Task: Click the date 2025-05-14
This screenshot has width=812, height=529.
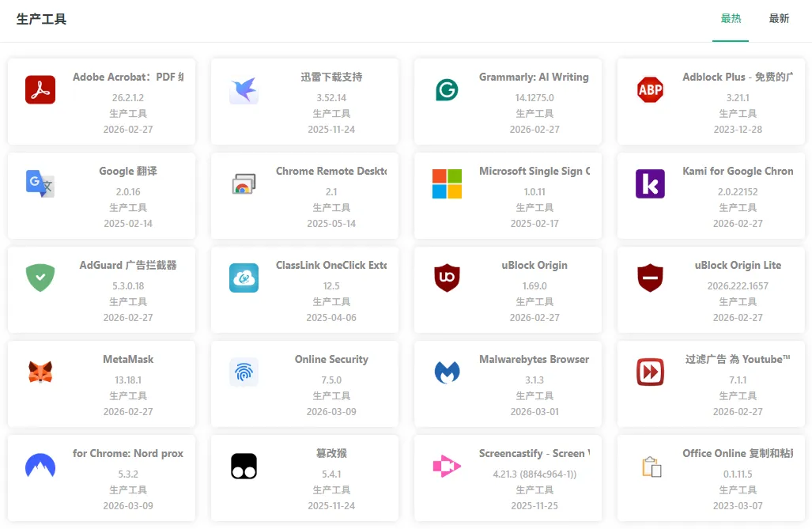Action: (x=331, y=223)
